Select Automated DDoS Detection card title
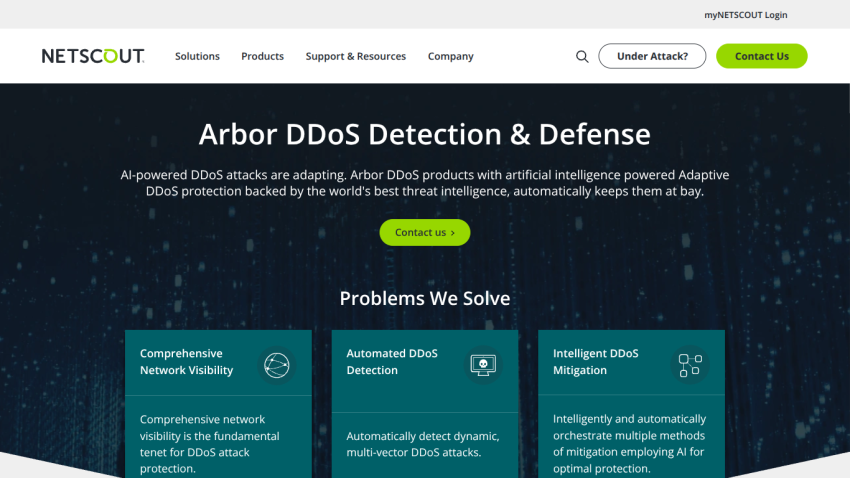 392,361
